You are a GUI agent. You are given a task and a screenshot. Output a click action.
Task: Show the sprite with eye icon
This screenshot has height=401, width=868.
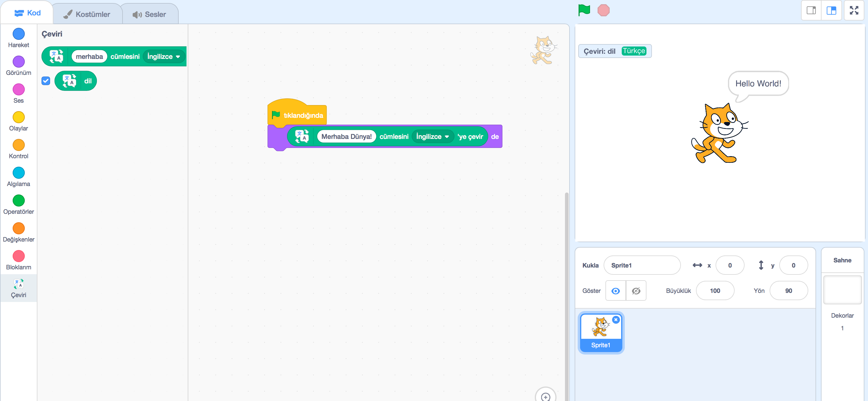(x=615, y=291)
